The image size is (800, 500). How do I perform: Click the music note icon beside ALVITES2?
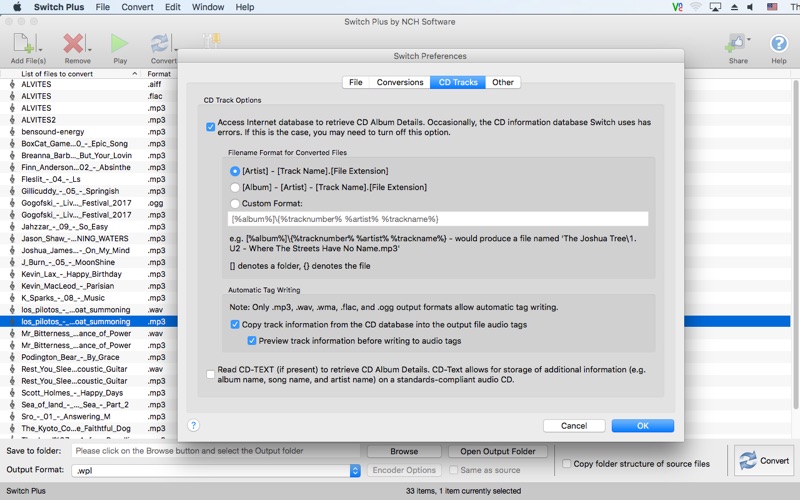point(12,120)
